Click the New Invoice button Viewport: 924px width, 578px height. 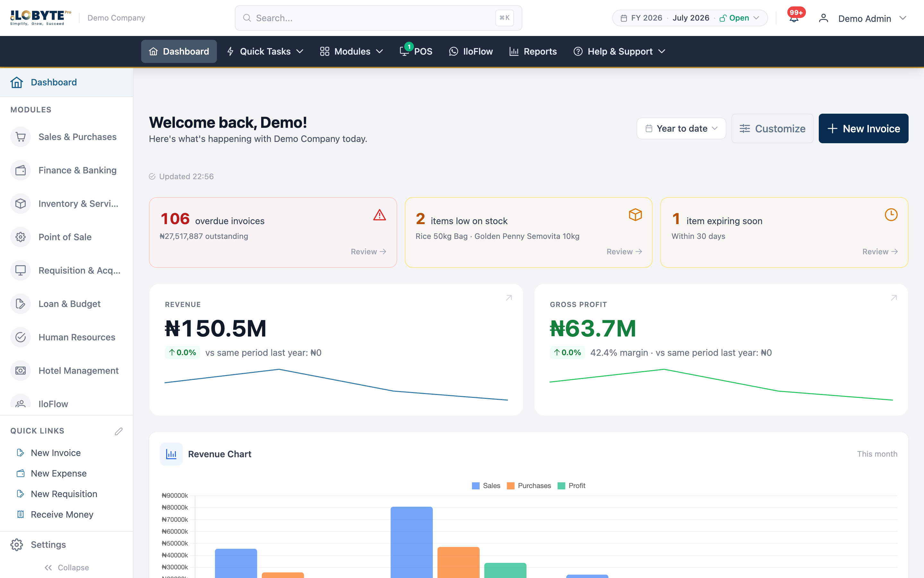(863, 128)
